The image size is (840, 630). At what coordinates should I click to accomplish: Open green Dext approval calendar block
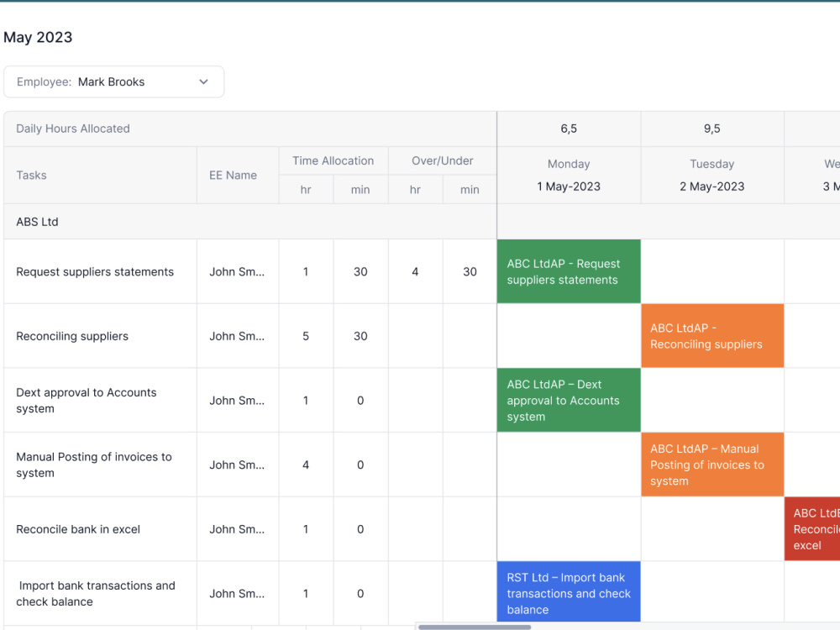tap(569, 400)
